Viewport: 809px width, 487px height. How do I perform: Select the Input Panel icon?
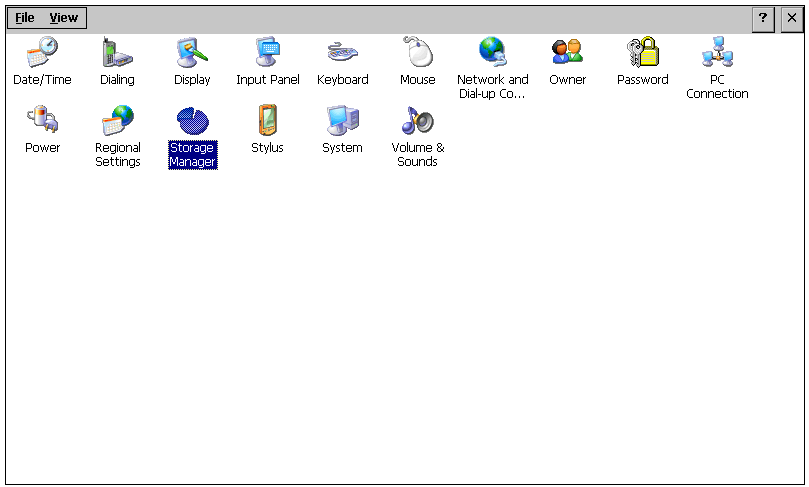[267, 53]
